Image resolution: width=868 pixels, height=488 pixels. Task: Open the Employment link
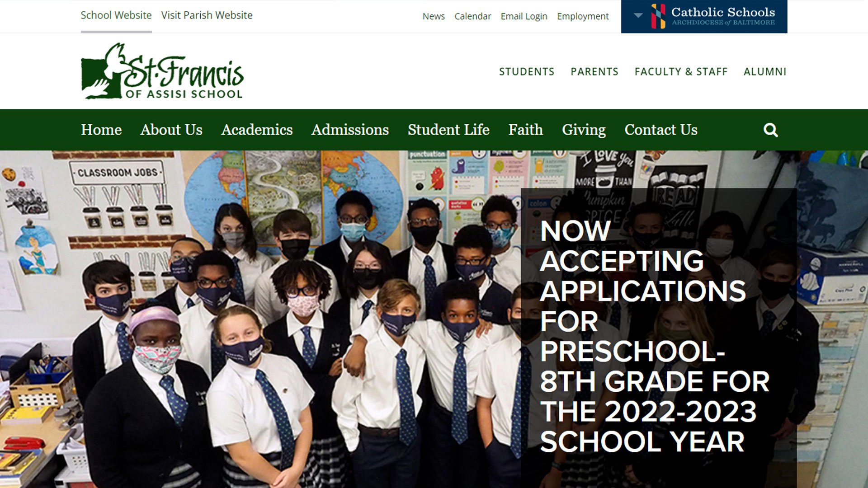click(583, 16)
